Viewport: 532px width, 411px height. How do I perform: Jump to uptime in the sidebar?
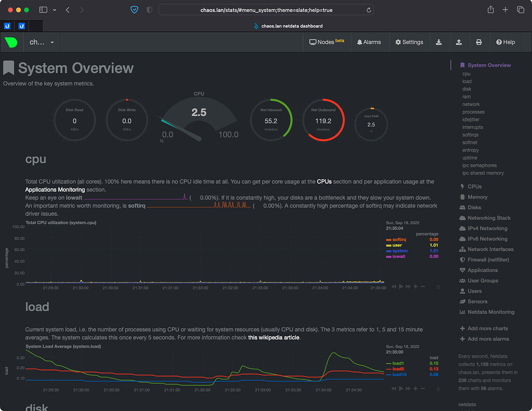[x=470, y=158]
